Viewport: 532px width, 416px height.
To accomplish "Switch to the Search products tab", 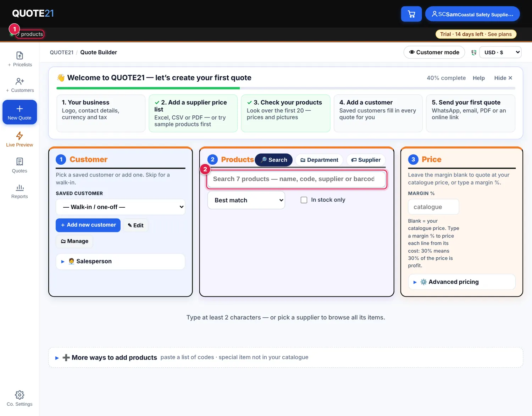I will point(274,160).
